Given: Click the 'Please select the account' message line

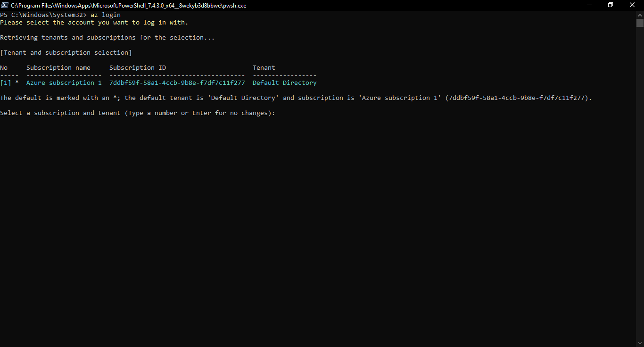Looking at the screenshot, I should click(94, 23).
